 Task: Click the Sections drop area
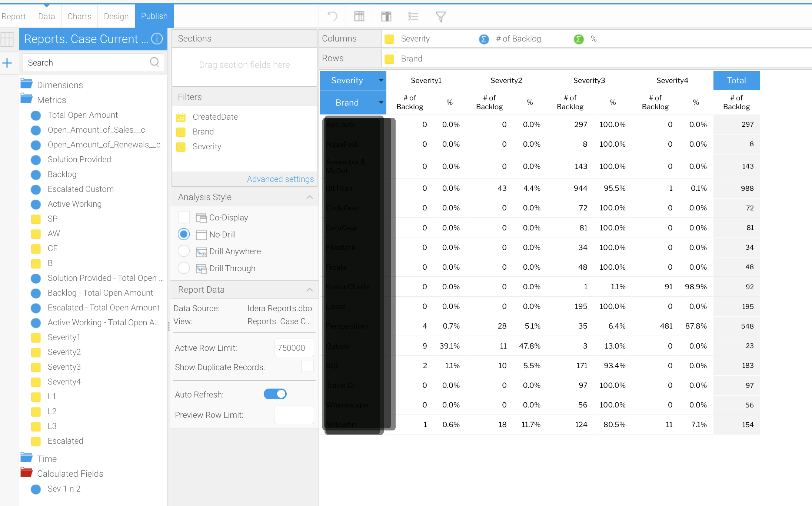pyautogui.click(x=244, y=67)
